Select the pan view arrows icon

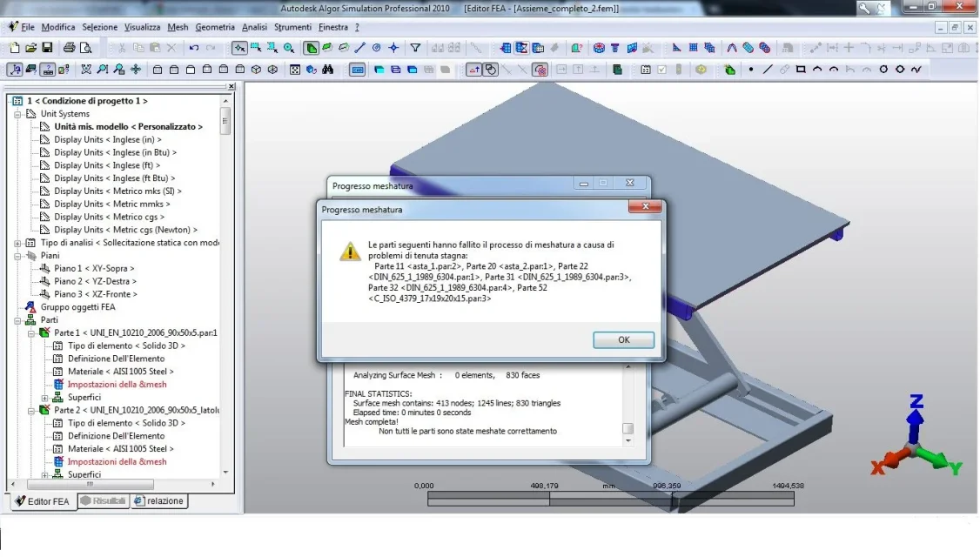point(136,70)
